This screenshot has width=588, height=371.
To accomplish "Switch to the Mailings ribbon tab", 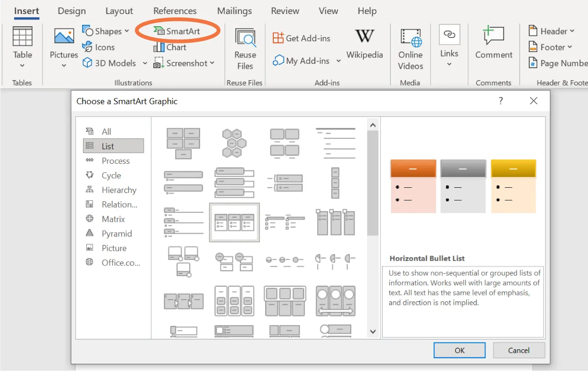I will [x=234, y=10].
